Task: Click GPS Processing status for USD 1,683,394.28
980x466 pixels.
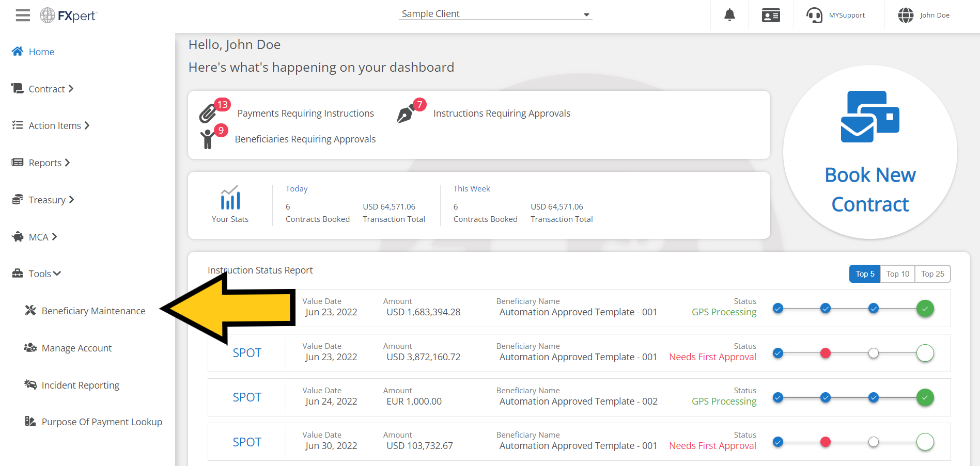Action: point(724,312)
